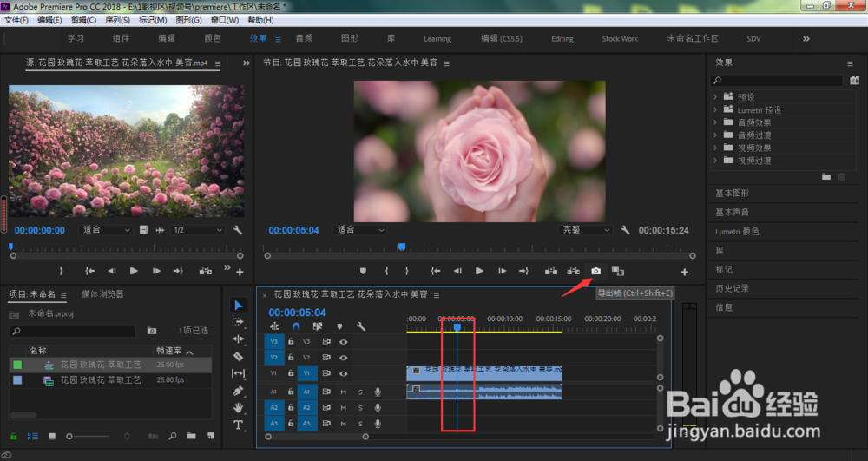Go to In point in Program monitor
This screenshot has width=868, height=461.
[x=436, y=271]
